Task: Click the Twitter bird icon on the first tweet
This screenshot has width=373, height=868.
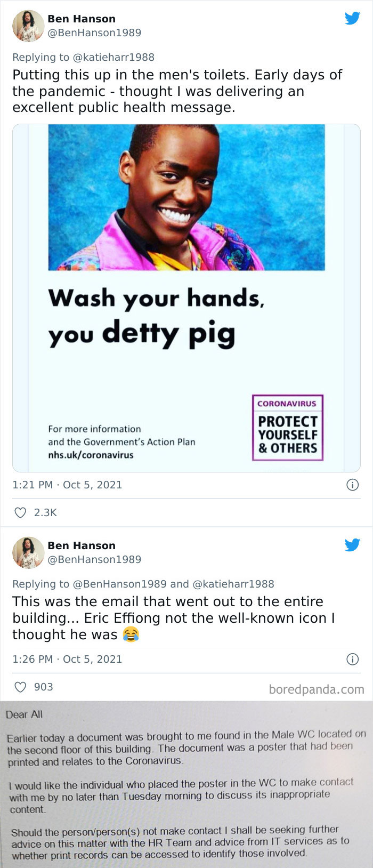Action: click(x=353, y=19)
